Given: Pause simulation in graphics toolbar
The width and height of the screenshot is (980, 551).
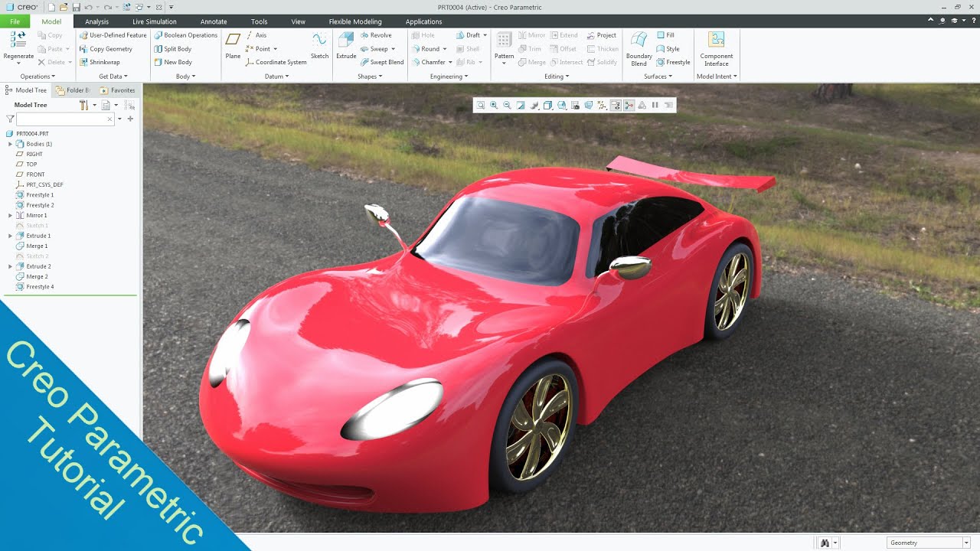Looking at the screenshot, I should click(x=655, y=105).
